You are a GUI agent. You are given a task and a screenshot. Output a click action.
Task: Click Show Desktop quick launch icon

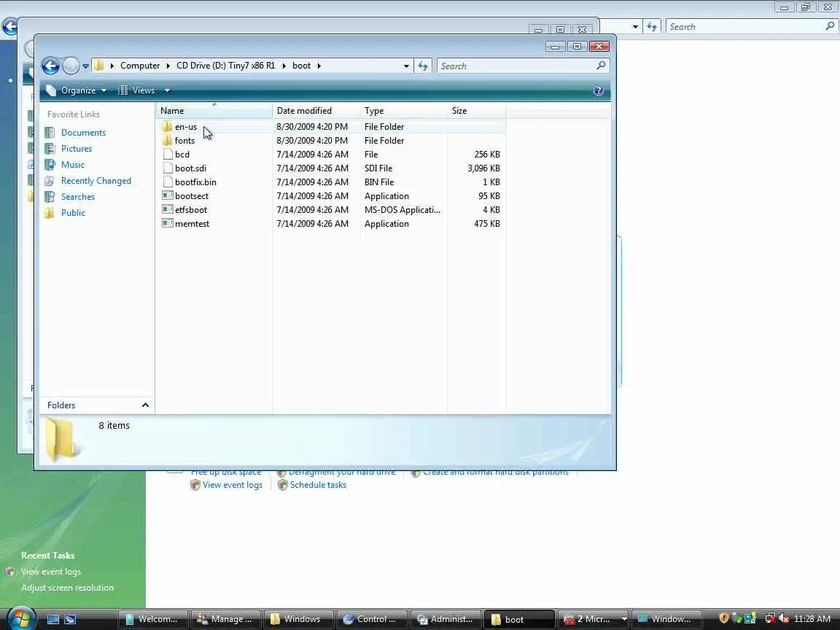pos(53,619)
